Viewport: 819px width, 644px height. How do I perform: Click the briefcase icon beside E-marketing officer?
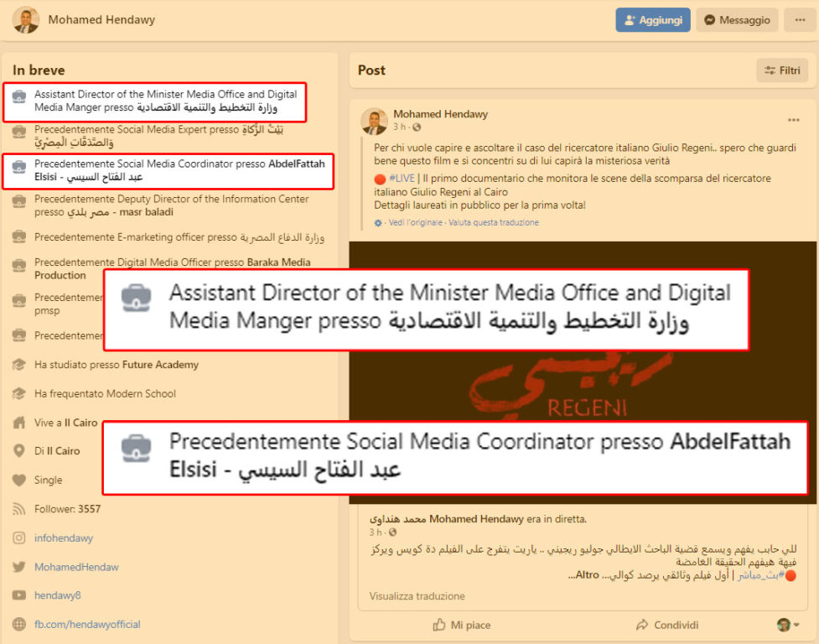pos(18,237)
